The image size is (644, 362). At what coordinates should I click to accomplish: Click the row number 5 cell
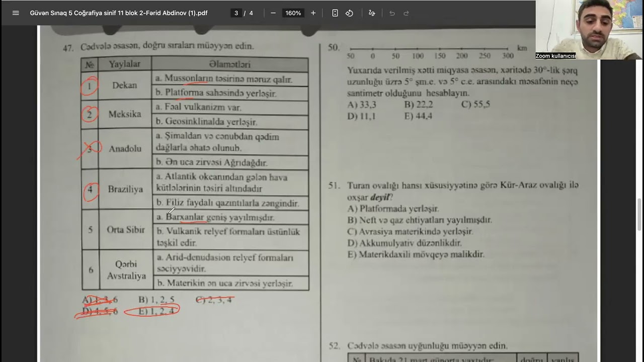[90, 230]
